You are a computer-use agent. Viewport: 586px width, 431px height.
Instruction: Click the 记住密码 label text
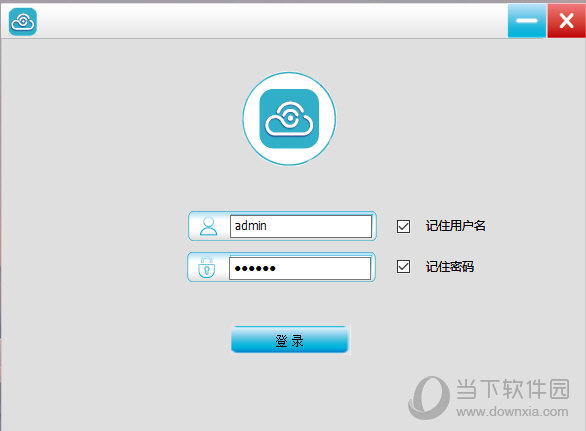coord(450,267)
